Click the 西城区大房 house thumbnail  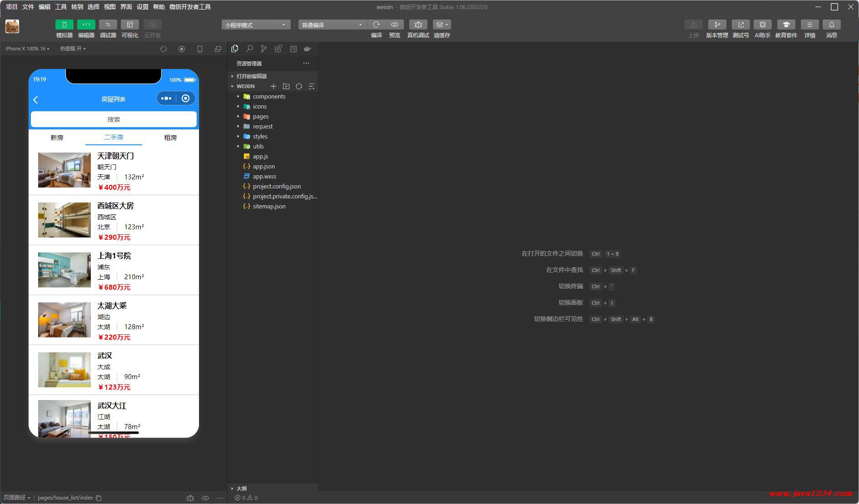point(65,220)
